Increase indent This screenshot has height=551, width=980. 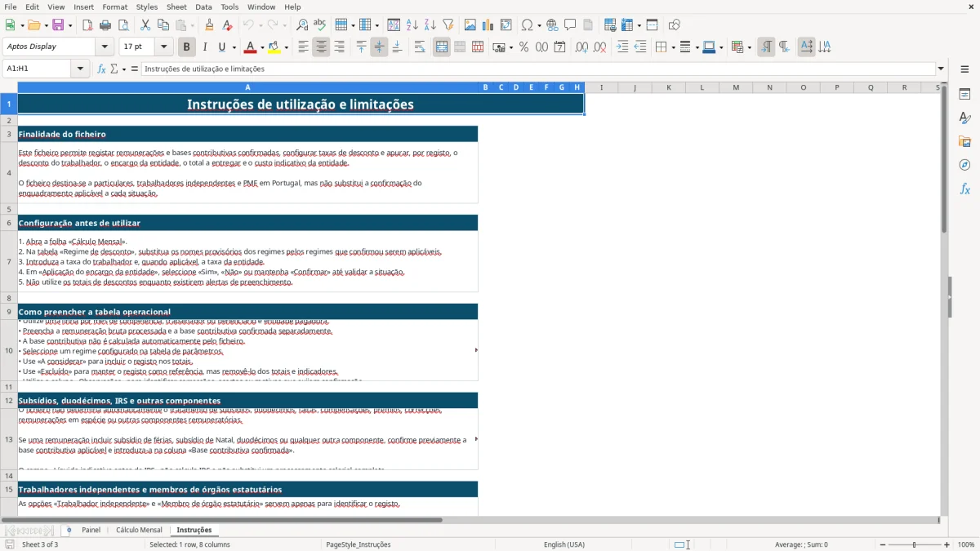622,47
